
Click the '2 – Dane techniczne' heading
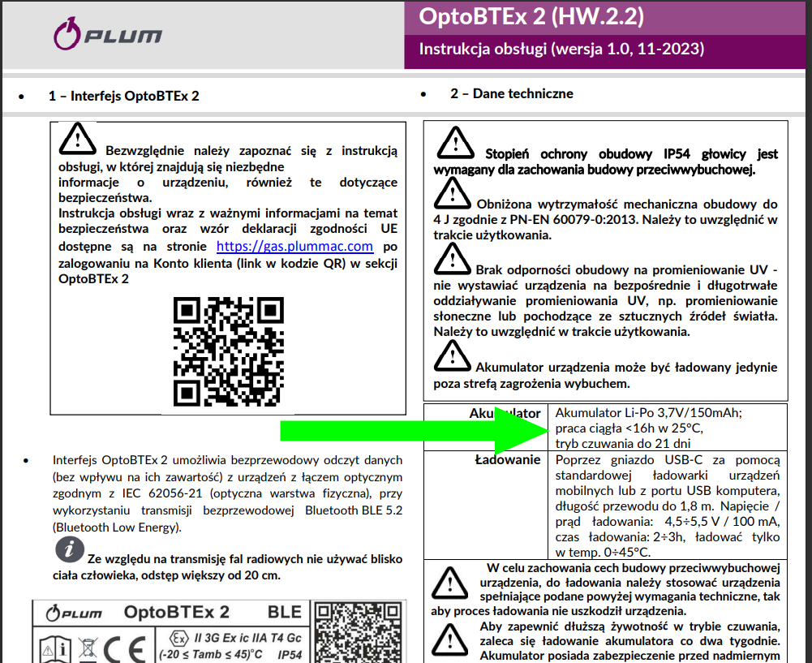511,94
